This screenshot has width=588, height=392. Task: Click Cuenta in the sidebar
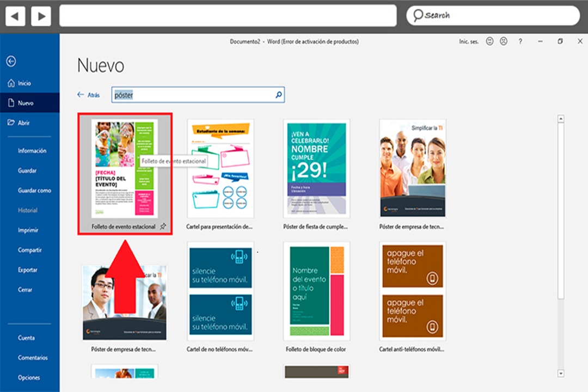[26, 338]
